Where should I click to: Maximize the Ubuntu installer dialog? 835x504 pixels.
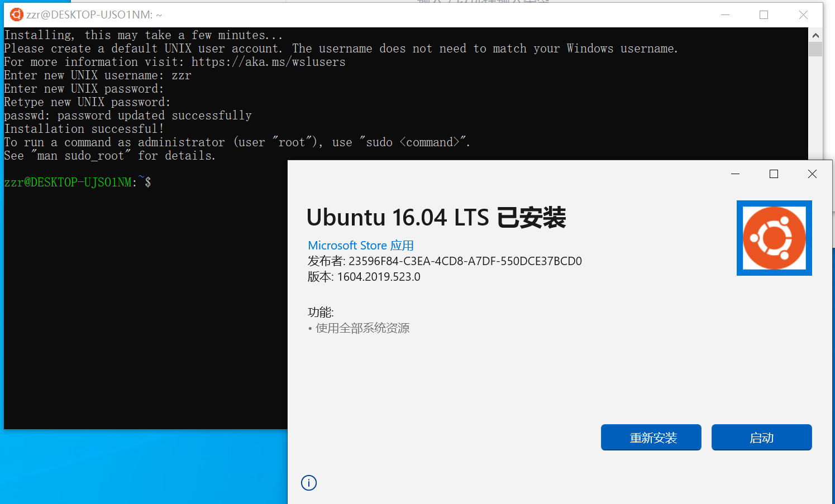pos(774,174)
